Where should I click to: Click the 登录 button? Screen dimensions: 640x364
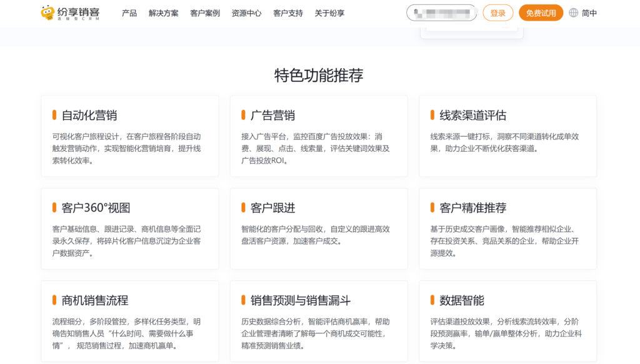point(498,12)
